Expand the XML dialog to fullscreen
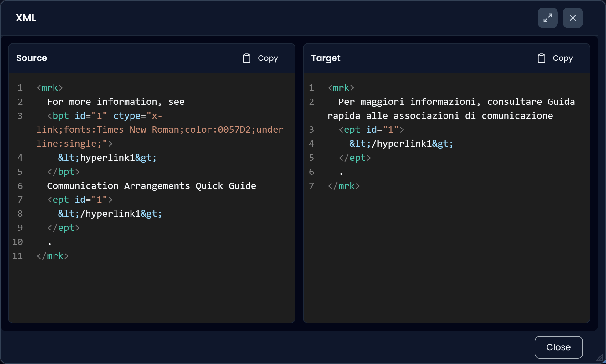The width and height of the screenshot is (606, 364). coord(547,18)
